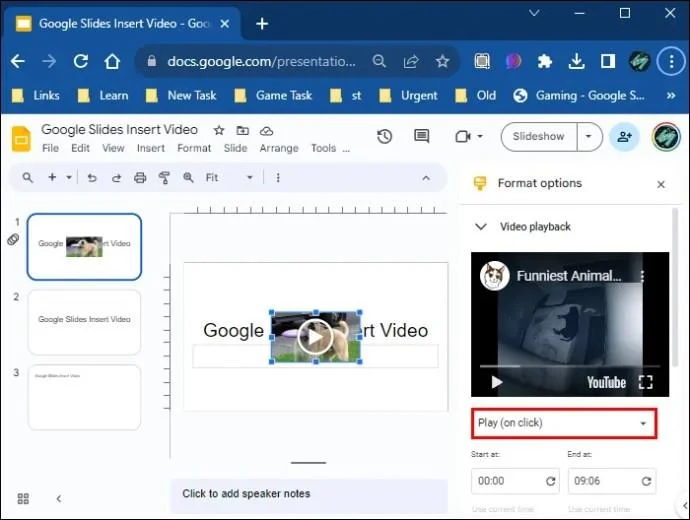Go to browser home page icon
The image size is (690, 520).
tap(112, 61)
